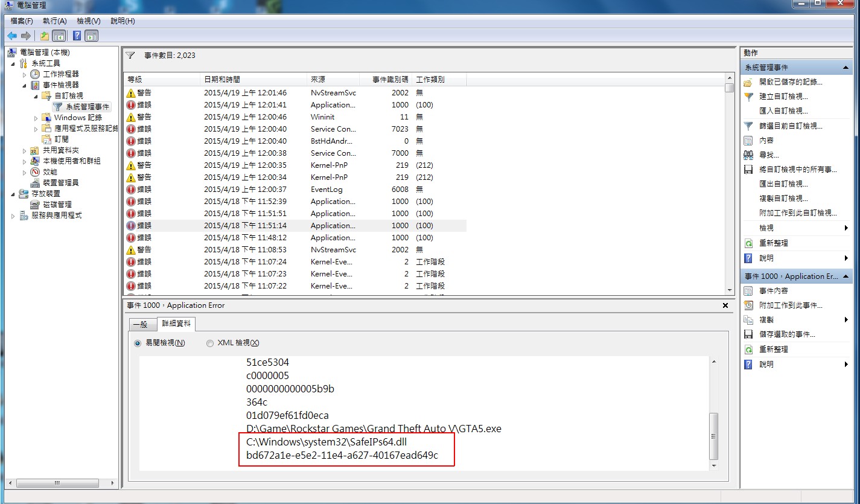
Task: Click the 複製 copy icon in actions
Action: (748, 320)
